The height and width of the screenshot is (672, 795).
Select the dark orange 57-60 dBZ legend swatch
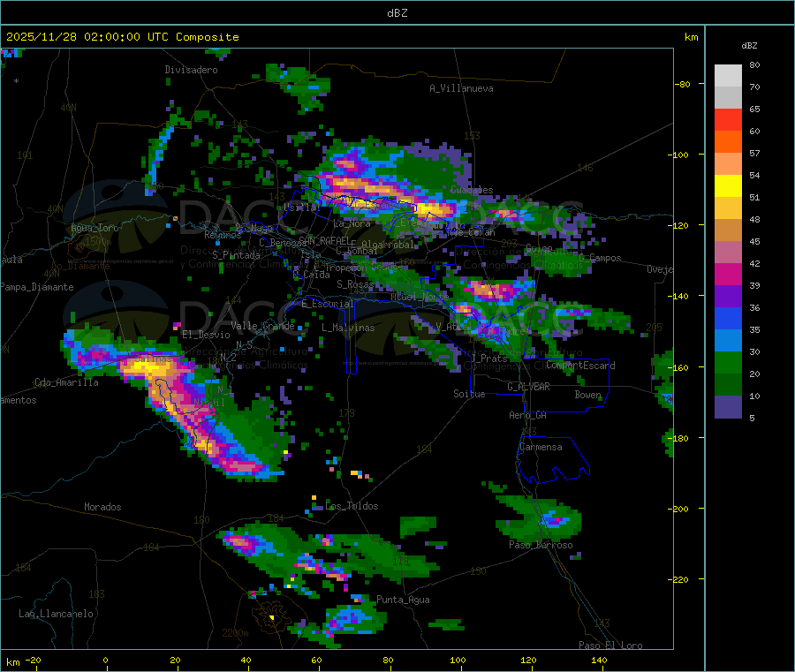728,142
